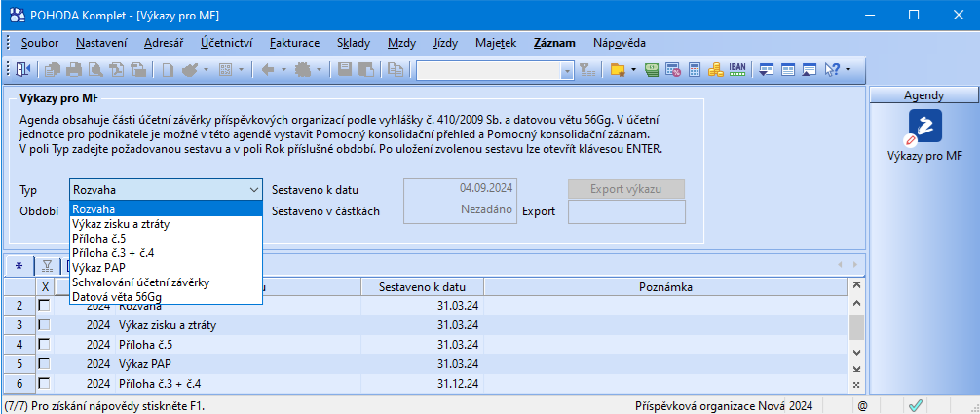Open the Mzdy menu
The height and width of the screenshot is (414, 980).
click(402, 43)
